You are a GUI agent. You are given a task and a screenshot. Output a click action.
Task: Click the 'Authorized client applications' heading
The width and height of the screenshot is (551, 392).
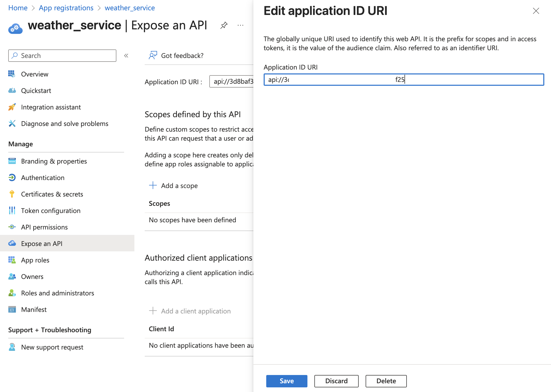click(199, 258)
